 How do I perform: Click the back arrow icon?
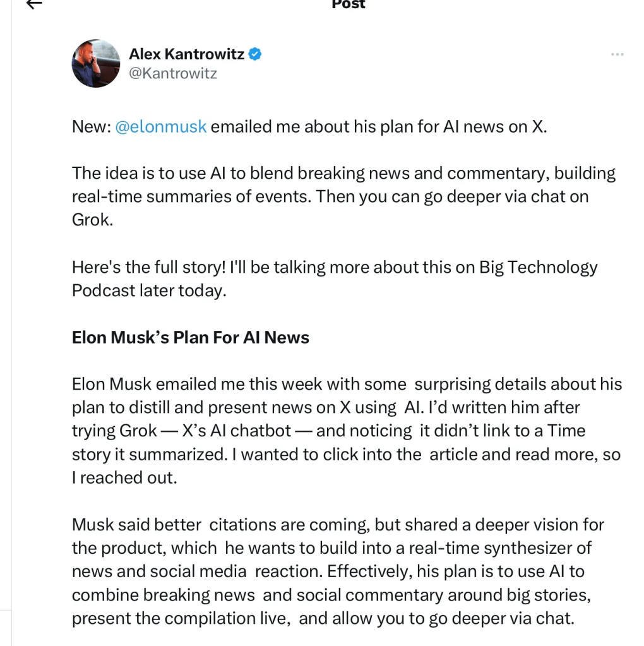click(x=34, y=4)
